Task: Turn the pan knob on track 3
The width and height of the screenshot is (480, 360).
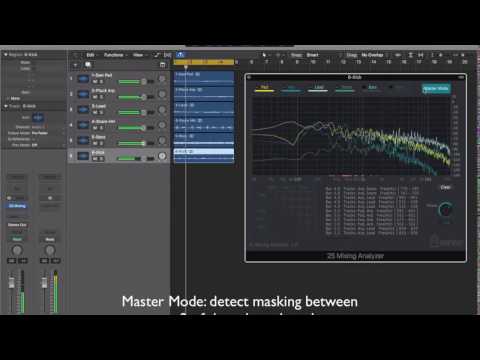Action: [162, 110]
